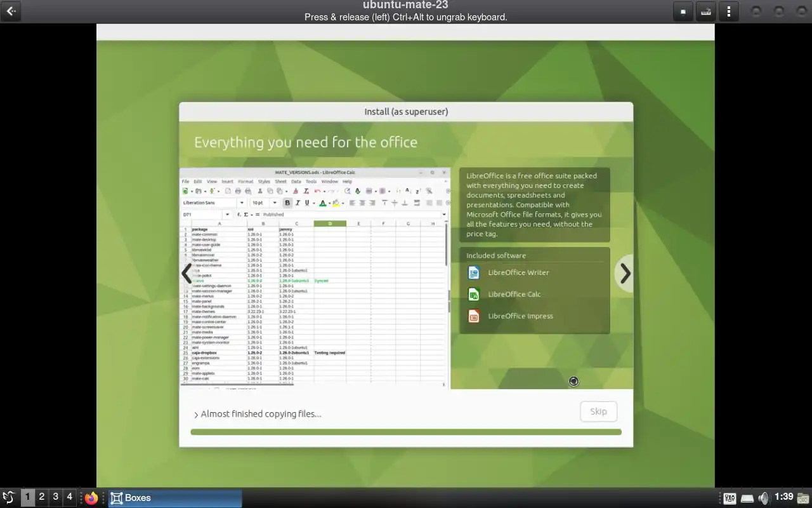Launch Firefox from the taskbar
812x508 pixels.
coord(92,498)
